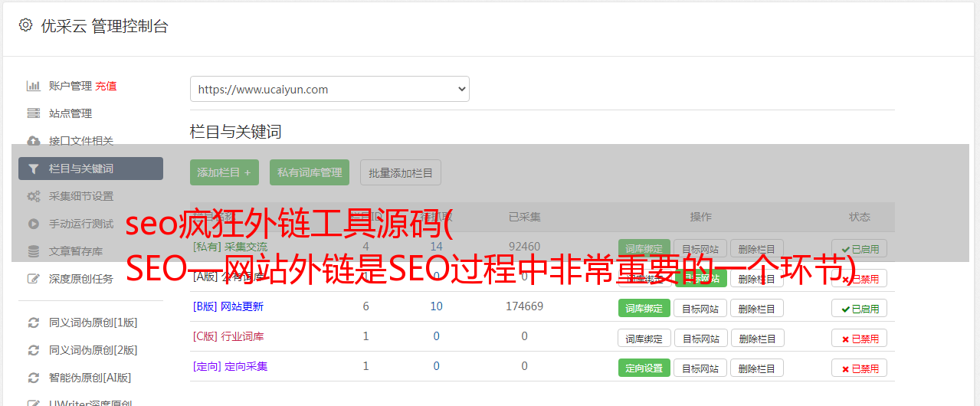This screenshot has width=980, height=406.
Task: Click the 状态 column header
Action: (860, 217)
